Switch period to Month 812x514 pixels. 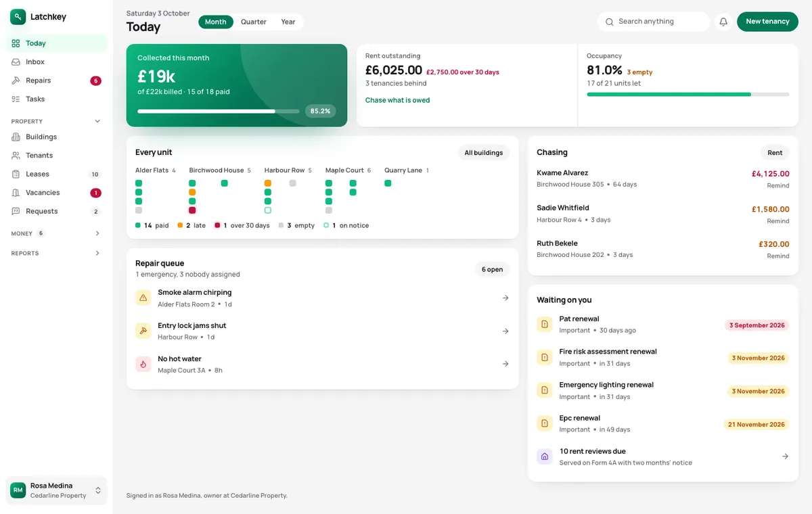coord(216,22)
